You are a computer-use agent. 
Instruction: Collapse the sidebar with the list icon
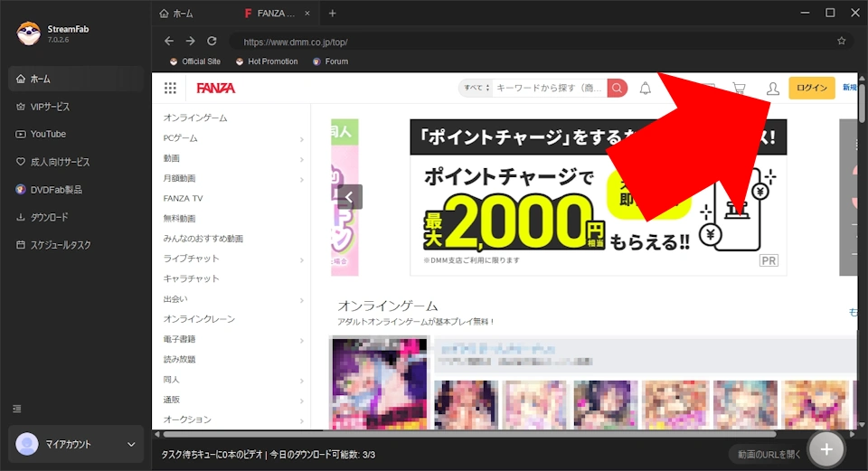tap(17, 409)
